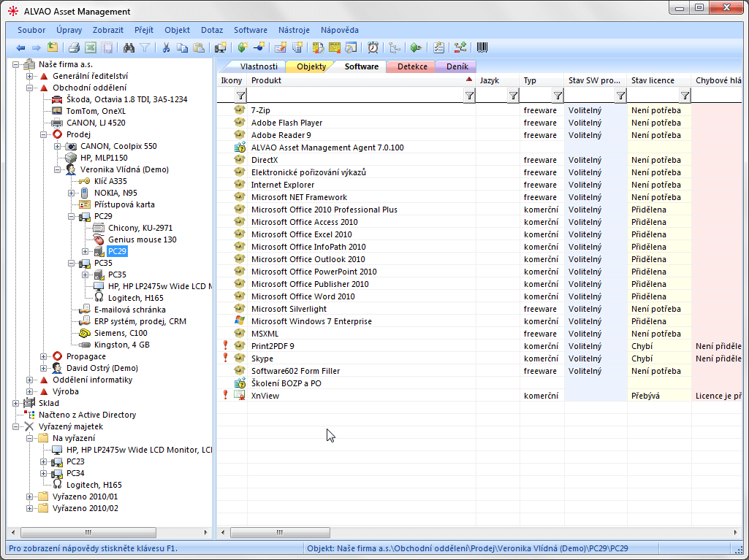
Task: Select Škoda, Octavia 1.8 TDI tree item
Action: pyautogui.click(x=126, y=99)
